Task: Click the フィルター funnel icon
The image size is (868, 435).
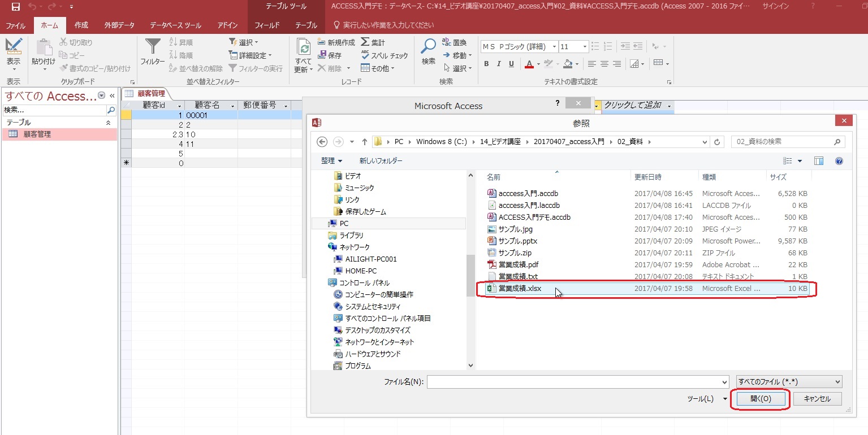Action: point(153,47)
